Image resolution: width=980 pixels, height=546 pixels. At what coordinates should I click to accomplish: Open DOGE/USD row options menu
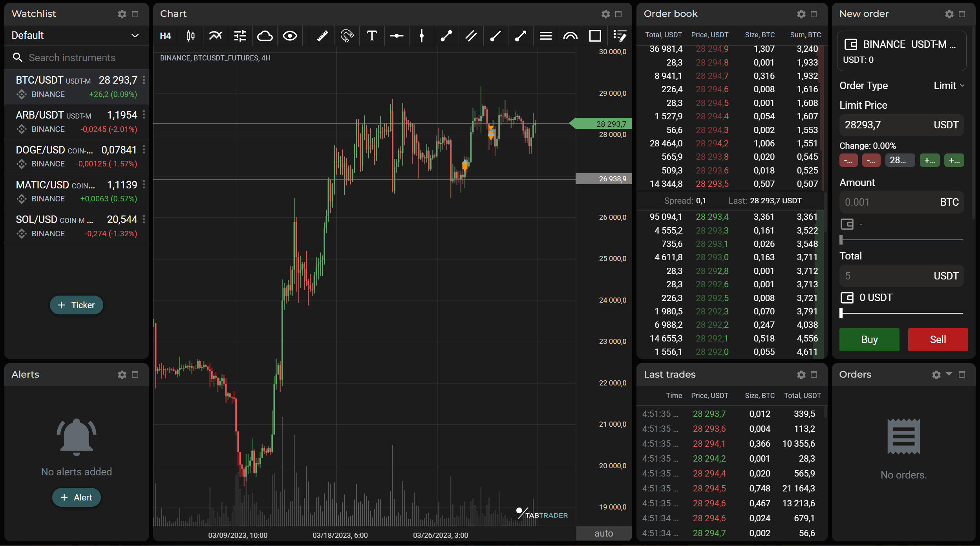144,150
